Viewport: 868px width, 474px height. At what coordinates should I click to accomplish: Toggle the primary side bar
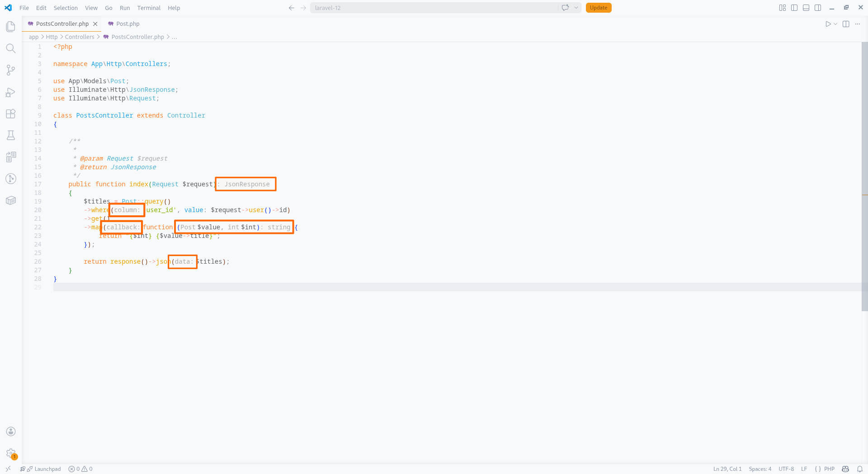(794, 8)
